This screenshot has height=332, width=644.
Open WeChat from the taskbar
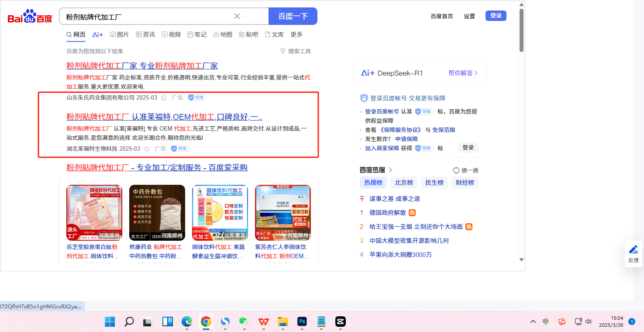pyautogui.click(x=244, y=322)
